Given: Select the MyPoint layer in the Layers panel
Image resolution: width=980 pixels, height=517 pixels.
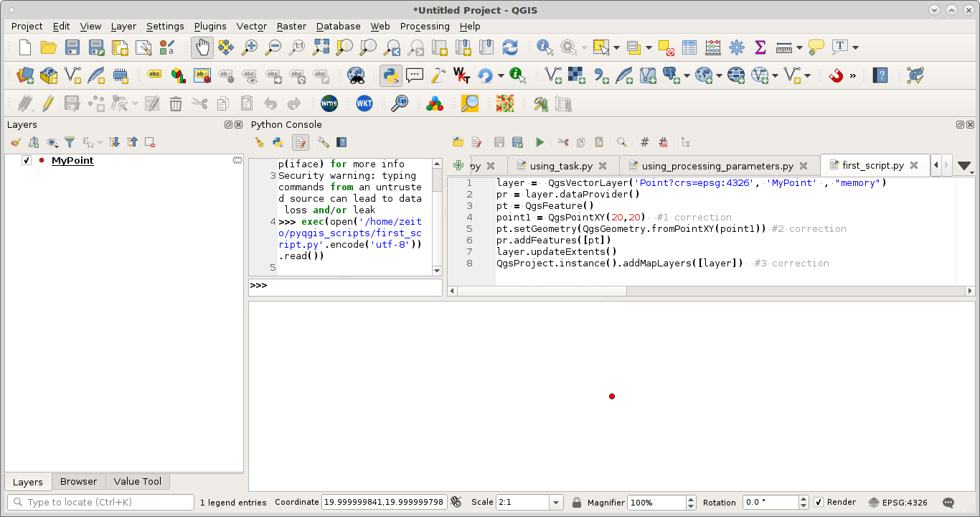Looking at the screenshot, I should [72, 161].
